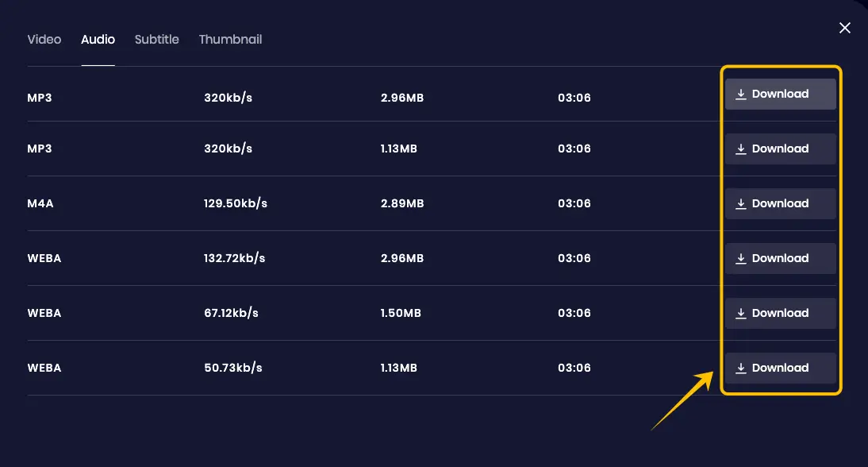Viewport: 868px width, 467px height.
Task: Click the download arrow icon for WEBA 67.12kb/s
Action: (741, 314)
